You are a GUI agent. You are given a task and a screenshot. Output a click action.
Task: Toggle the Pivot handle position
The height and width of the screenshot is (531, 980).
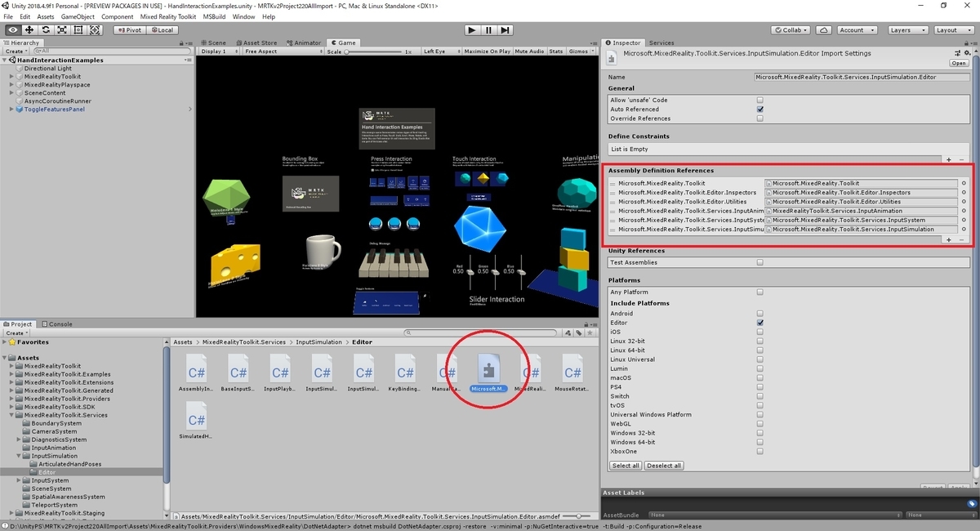pos(129,29)
